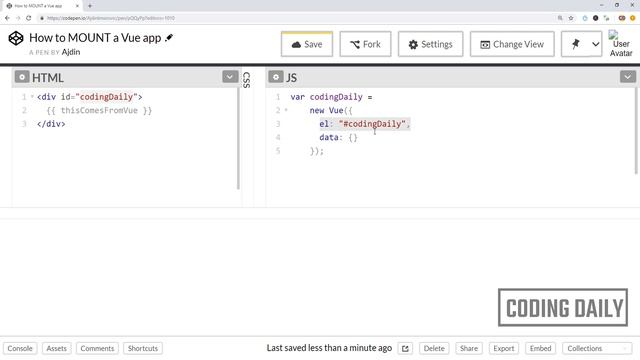Click the closing '</div>' tag line
The image size is (640, 360).
pos(51,124)
